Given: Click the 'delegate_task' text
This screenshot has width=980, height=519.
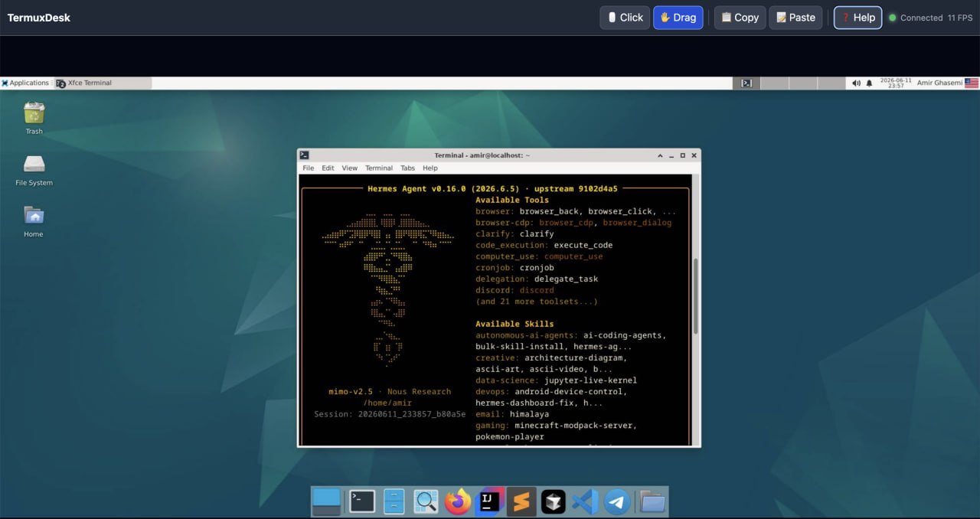Looking at the screenshot, I should coord(566,279).
